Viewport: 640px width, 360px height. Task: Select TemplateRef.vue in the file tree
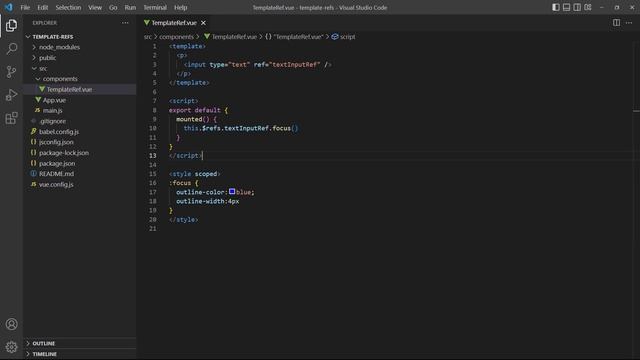pyautogui.click(x=80, y=89)
